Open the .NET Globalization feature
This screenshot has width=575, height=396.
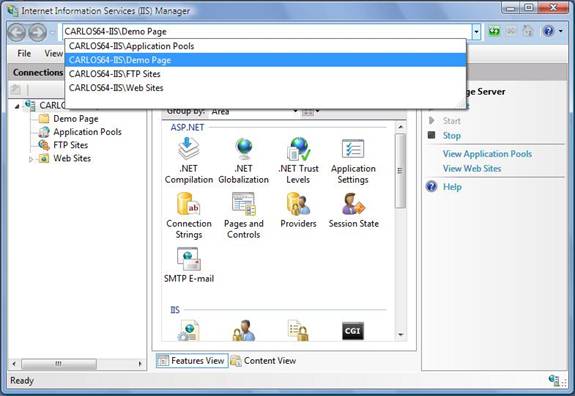243,160
